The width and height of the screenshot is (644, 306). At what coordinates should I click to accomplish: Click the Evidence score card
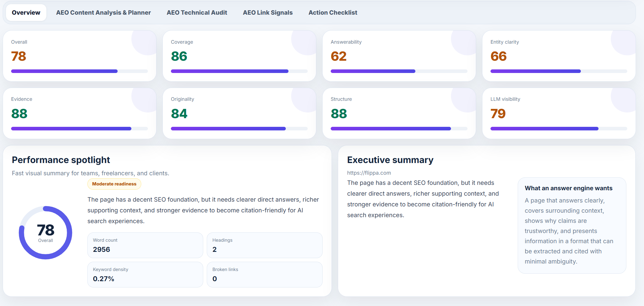80,113
